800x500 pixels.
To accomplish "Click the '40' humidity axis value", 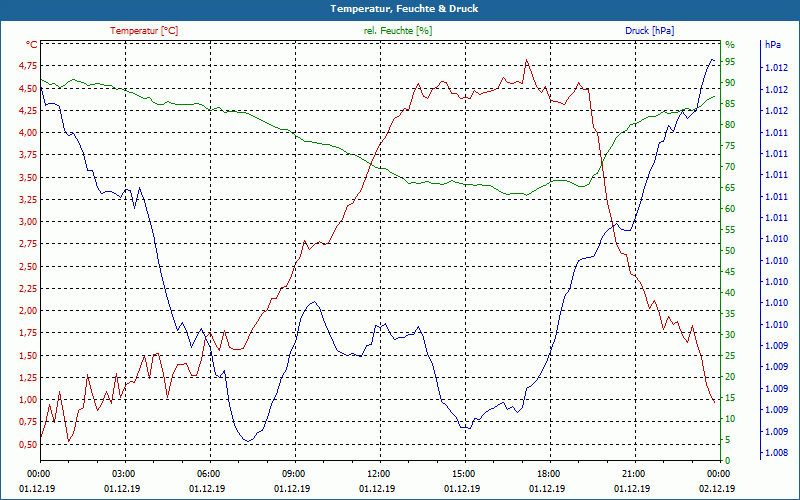I will [730, 293].
